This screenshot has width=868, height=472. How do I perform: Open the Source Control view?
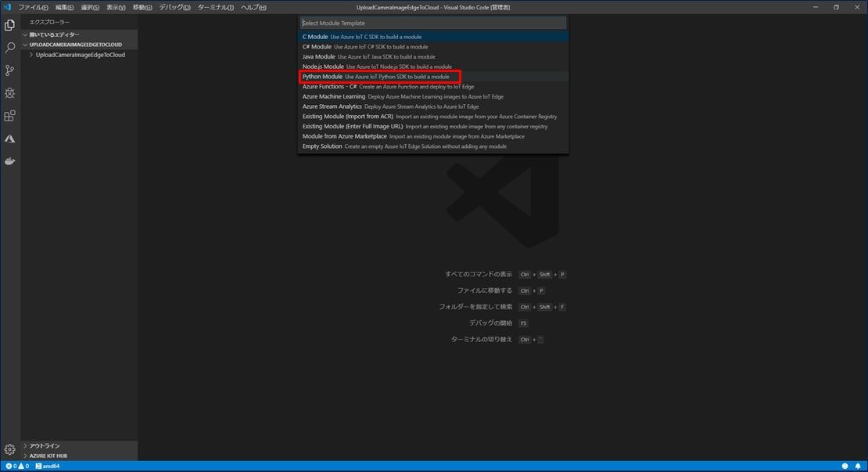pos(9,70)
